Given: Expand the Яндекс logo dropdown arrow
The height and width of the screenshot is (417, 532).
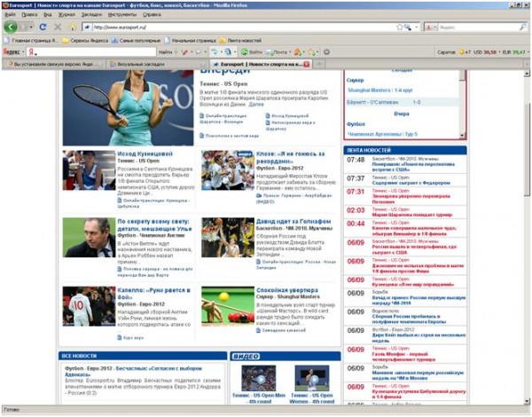Looking at the screenshot, I should 23,52.
